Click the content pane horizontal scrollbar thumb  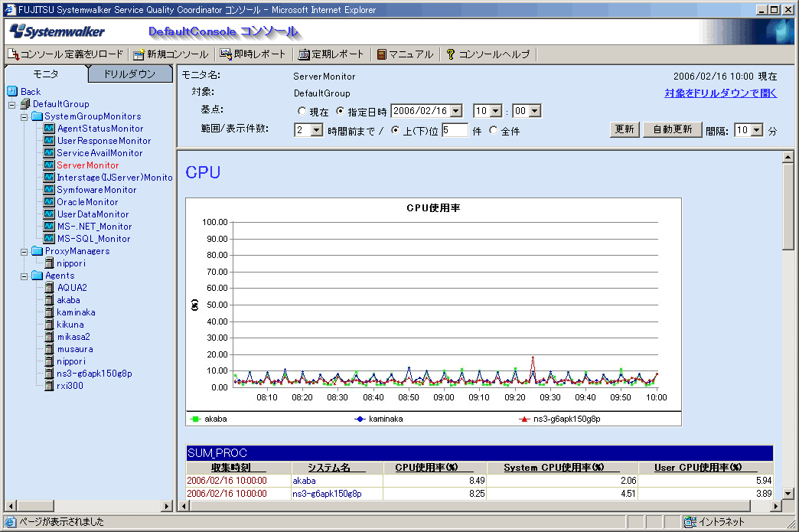(470, 506)
